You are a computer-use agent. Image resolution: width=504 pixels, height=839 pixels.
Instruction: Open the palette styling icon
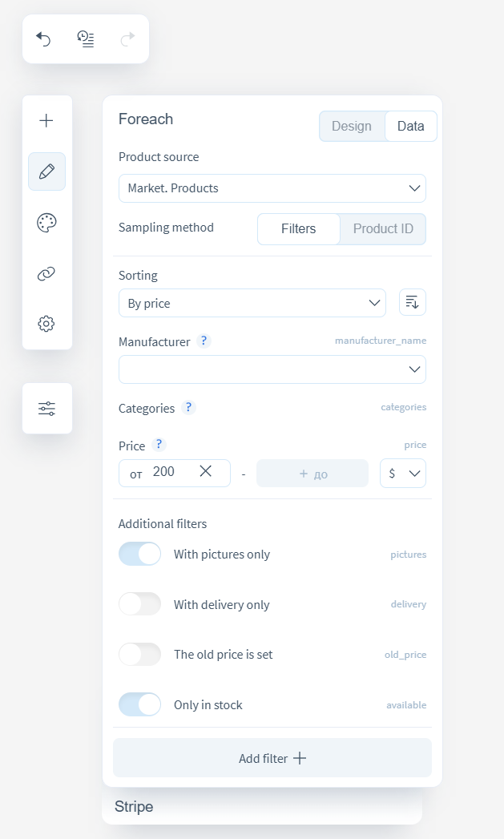coord(46,223)
